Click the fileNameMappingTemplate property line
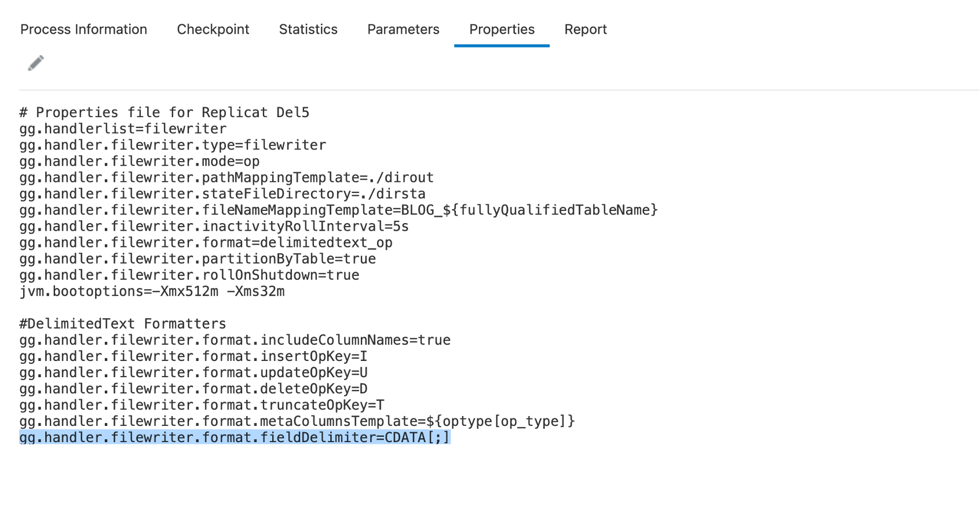The width and height of the screenshot is (980, 518). click(338, 210)
